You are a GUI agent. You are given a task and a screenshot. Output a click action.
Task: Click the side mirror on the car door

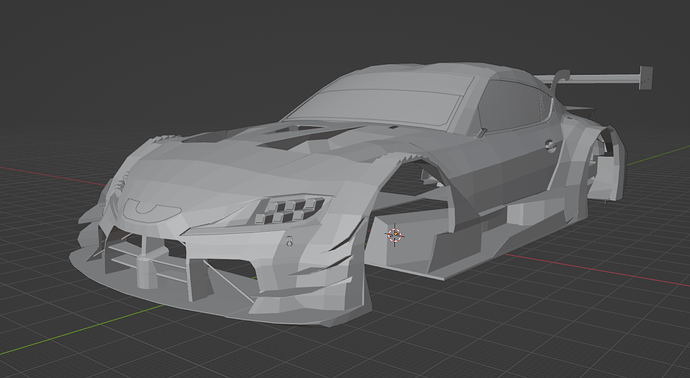[x=481, y=132]
